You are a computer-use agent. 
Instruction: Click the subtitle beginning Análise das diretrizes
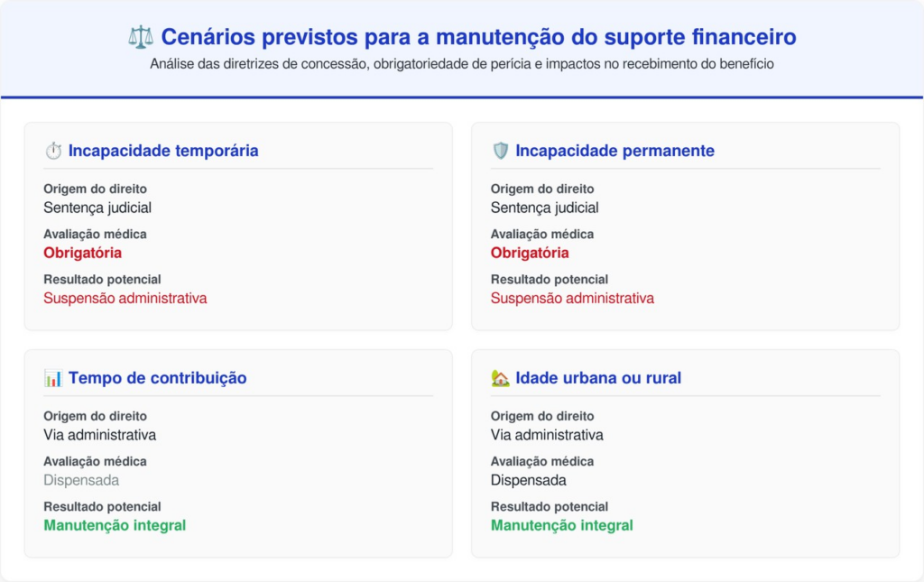(x=461, y=64)
